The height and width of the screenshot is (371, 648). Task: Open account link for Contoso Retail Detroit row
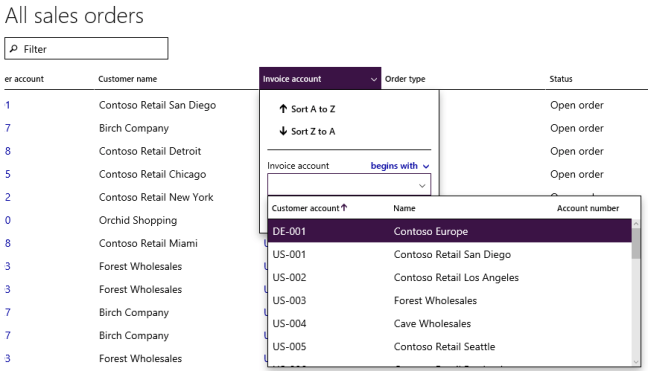point(8,151)
